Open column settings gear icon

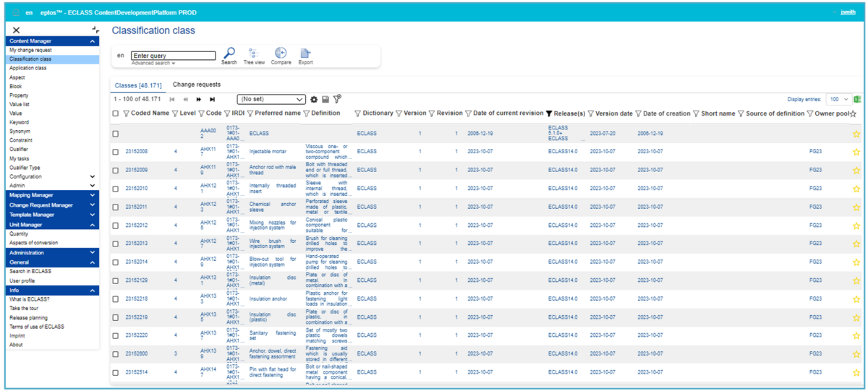pyautogui.click(x=314, y=100)
